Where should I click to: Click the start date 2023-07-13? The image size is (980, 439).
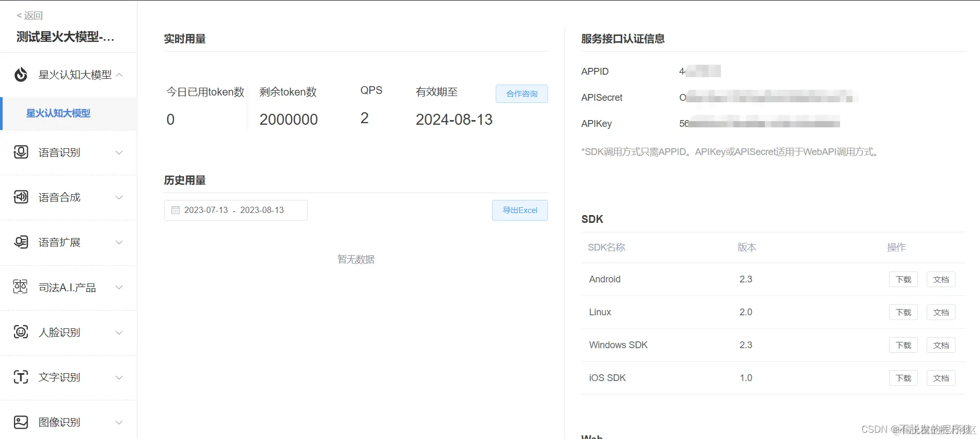tap(206, 210)
